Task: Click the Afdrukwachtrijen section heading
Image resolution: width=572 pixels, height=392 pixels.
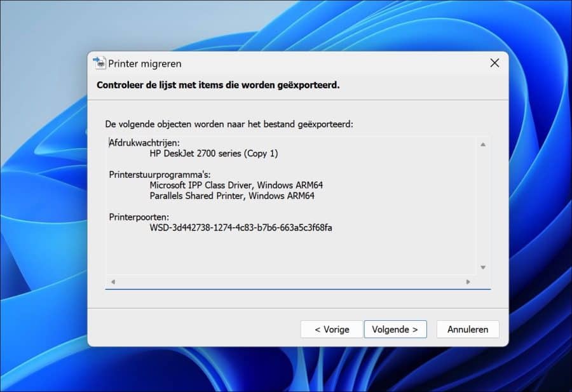Action: coord(143,142)
